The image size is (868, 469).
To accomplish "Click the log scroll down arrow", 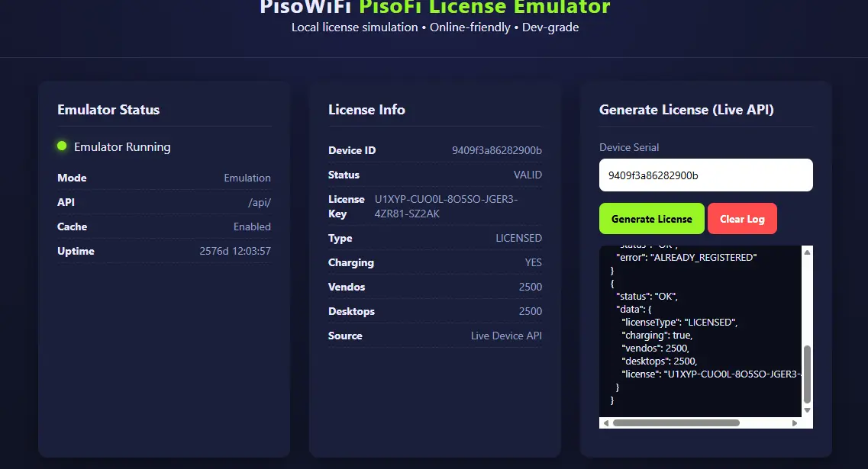I will click(807, 410).
